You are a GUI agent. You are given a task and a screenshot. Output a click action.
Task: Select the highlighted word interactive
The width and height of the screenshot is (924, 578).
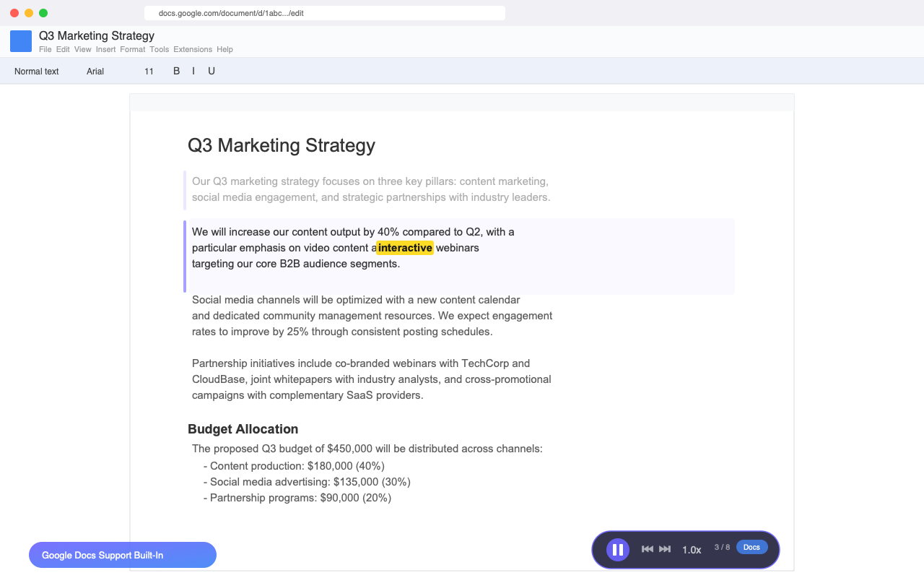[x=405, y=248]
